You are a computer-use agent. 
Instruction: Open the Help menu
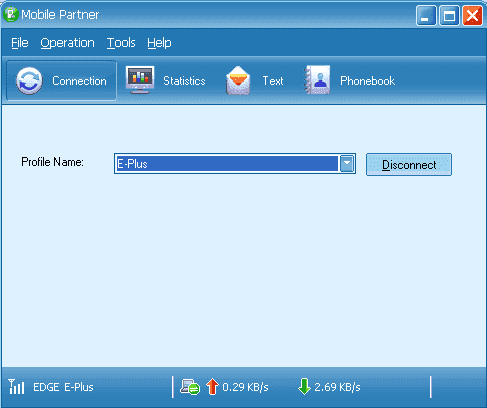click(x=159, y=43)
